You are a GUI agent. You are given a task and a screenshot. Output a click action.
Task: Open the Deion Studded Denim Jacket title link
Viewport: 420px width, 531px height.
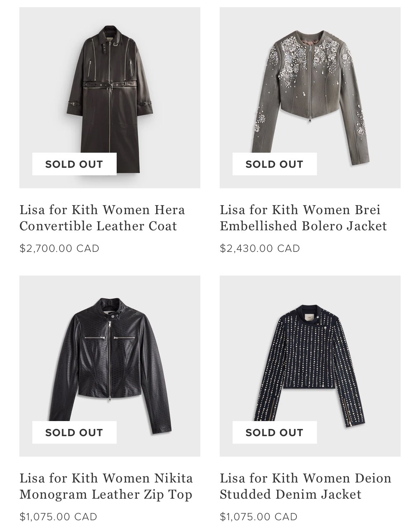pyautogui.click(x=305, y=486)
